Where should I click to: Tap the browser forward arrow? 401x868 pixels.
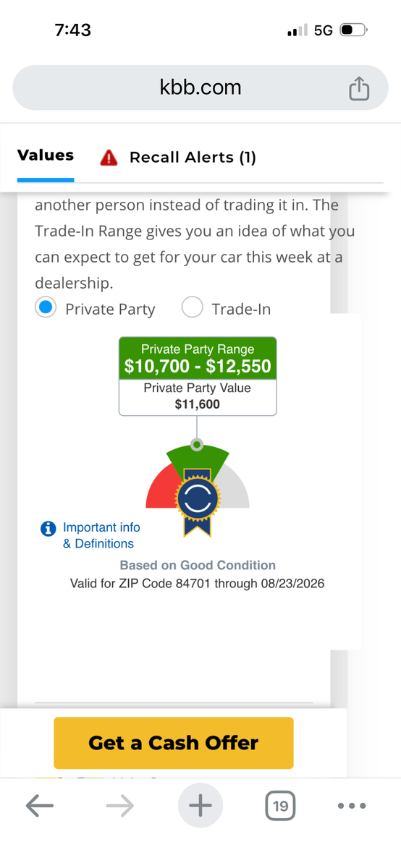tap(119, 805)
